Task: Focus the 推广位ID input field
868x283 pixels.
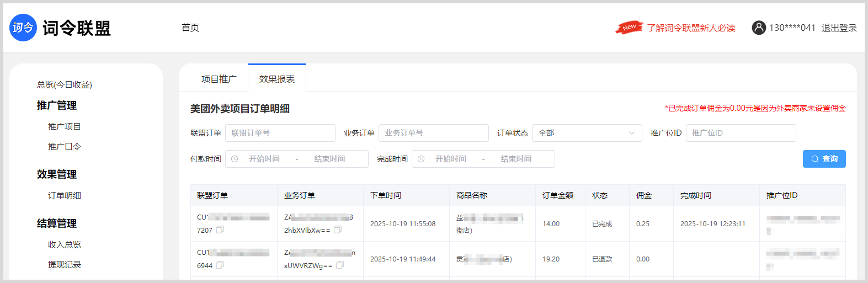Action: pyautogui.click(x=741, y=133)
